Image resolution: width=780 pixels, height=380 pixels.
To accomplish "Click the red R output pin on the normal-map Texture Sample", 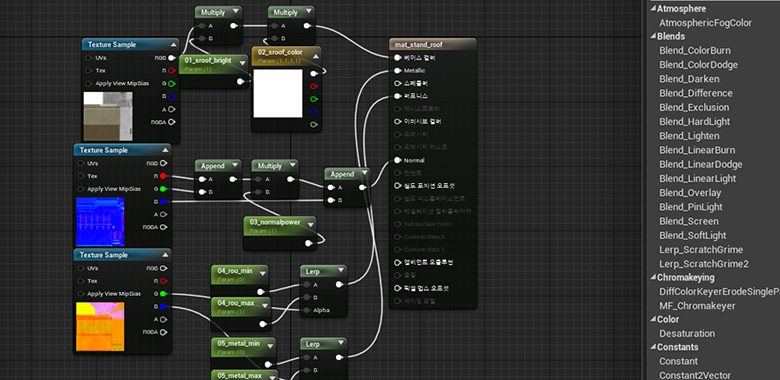I will (163, 176).
